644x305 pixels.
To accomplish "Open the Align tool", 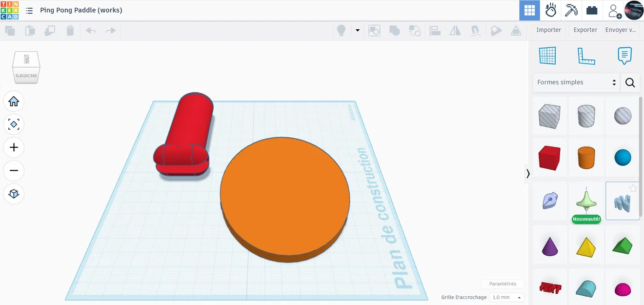I will [435, 30].
